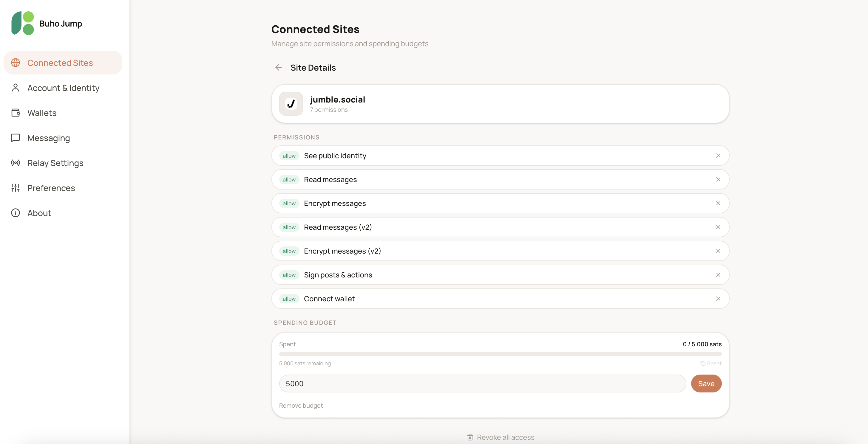868x444 pixels.
Task: Click the Remove budget link
Action: (301, 406)
